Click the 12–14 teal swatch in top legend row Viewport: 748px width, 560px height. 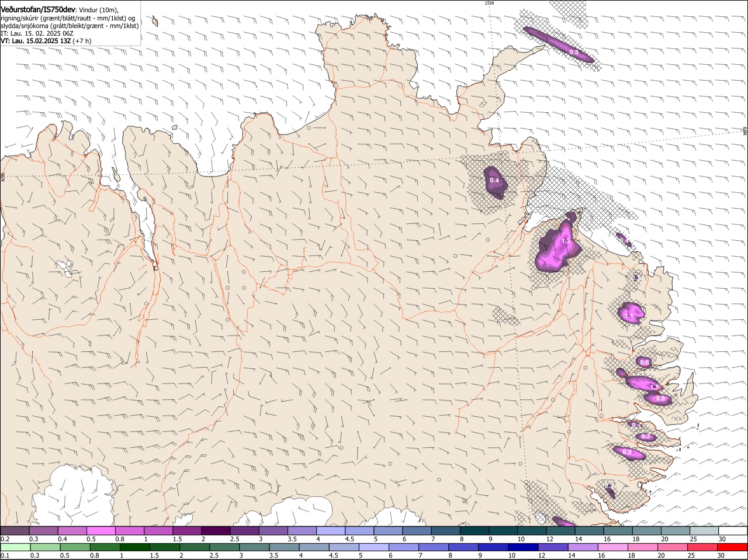561,530
